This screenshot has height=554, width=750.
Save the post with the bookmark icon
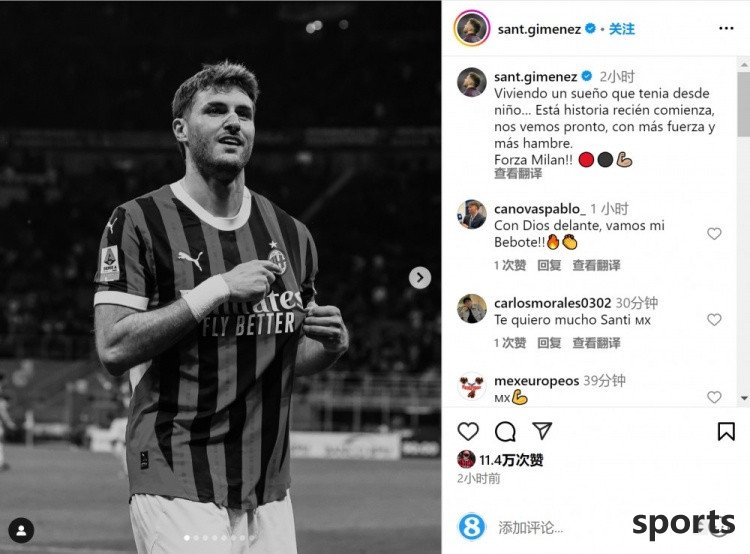click(726, 432)
